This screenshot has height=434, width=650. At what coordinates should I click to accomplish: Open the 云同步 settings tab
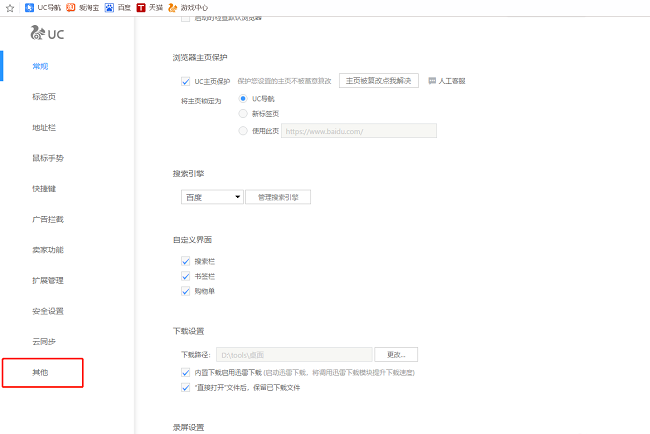pyautogui.click(x=44, y=342)
